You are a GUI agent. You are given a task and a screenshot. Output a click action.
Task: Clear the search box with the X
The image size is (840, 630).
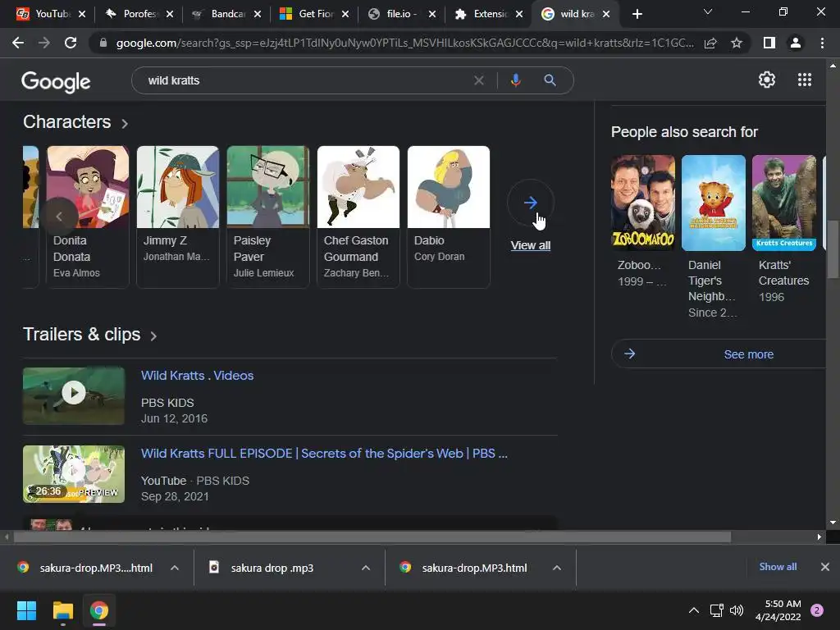(x=479, y=80)
